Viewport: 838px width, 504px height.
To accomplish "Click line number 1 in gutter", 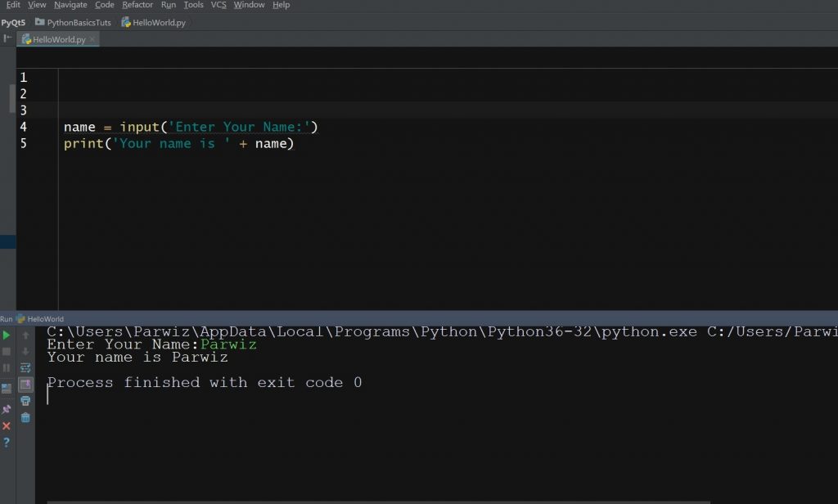I will coord(24,78).
